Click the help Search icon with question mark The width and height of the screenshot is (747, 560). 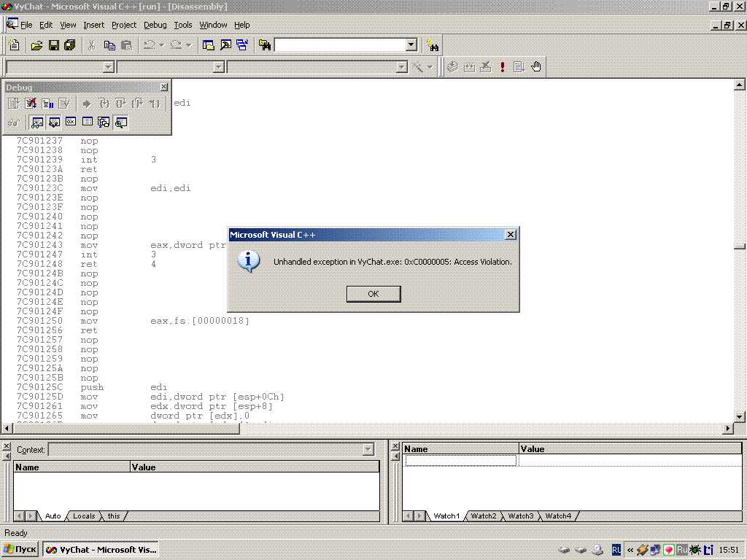pos(433,45)
